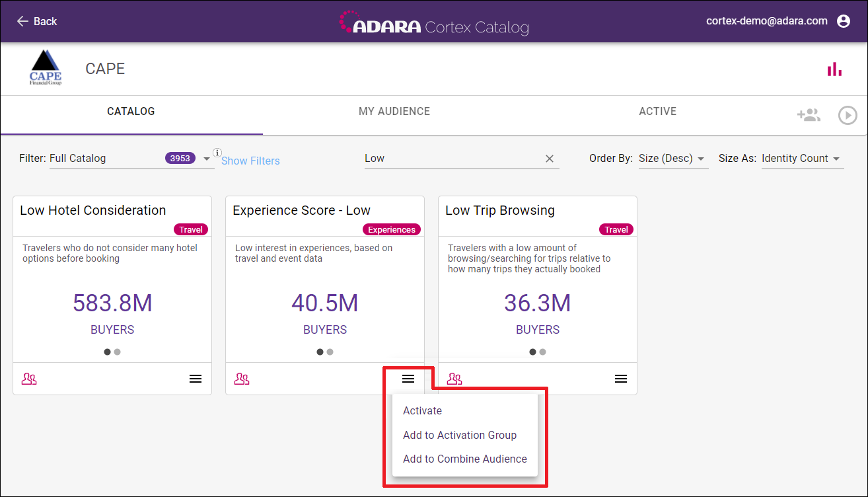
Task: Click the Experiences tag on Experience Score card
Action: point(392,229)
